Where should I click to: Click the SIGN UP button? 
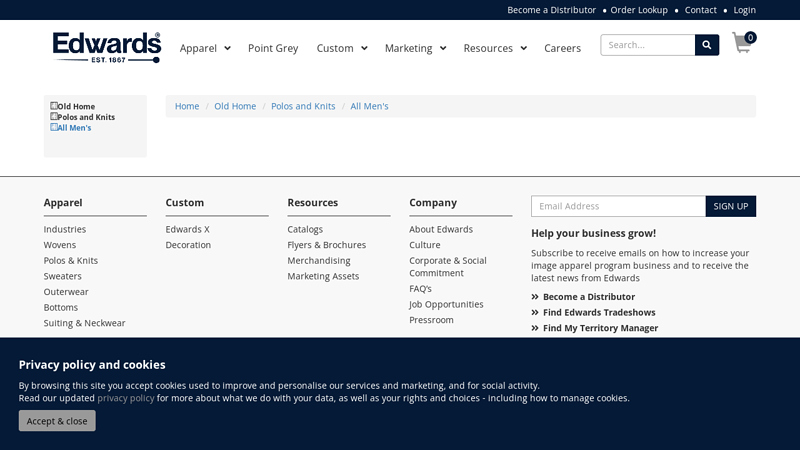tap(731, 206)
